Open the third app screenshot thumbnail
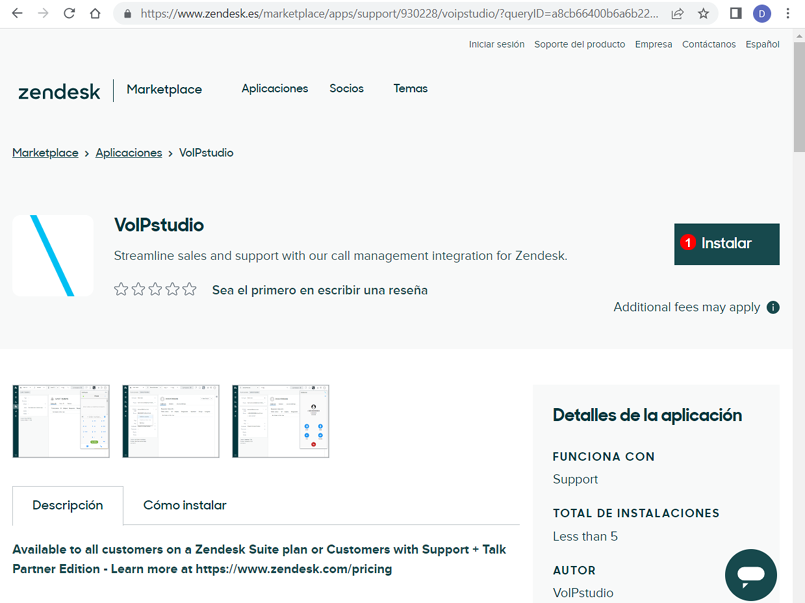805x603 pixels. point(281,421)
